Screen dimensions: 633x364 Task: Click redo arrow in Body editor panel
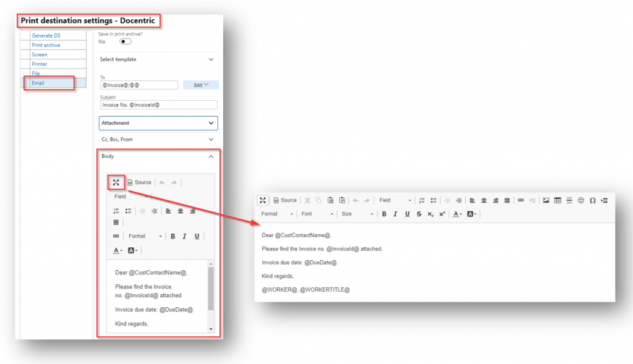(x=174, y=182)
